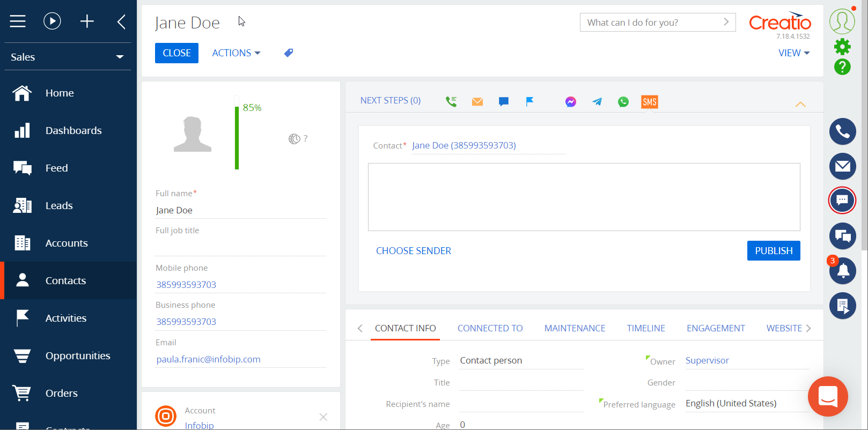
Task: Open the VIEW dropdown menu
Action: [793, 53]
